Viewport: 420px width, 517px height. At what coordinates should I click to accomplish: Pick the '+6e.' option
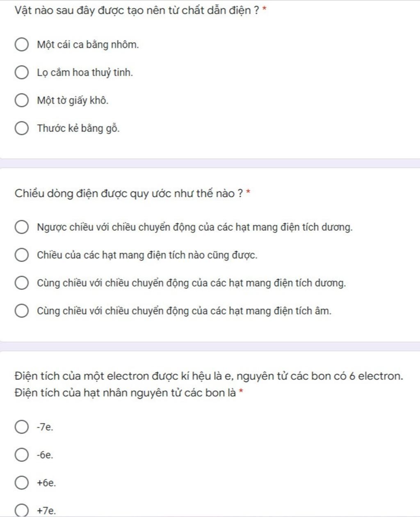pos(22,483)
